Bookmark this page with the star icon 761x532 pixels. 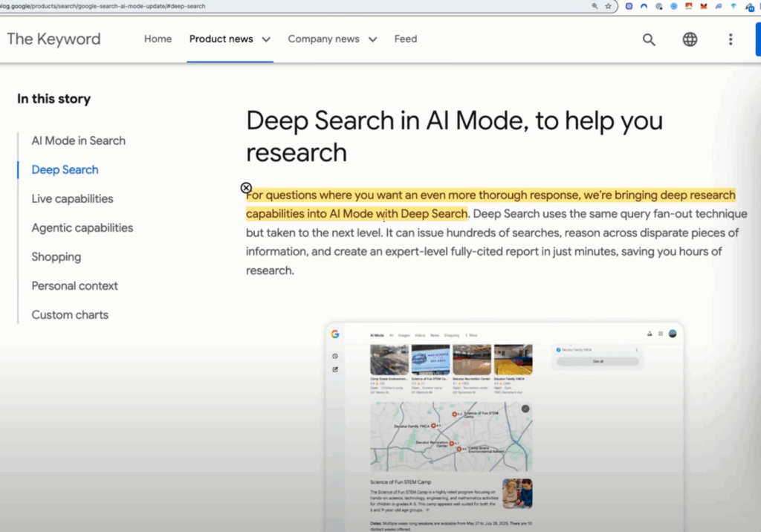(608, 6)
